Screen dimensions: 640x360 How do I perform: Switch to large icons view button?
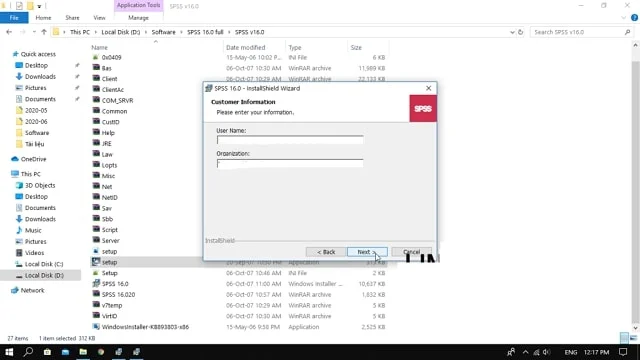633,338
